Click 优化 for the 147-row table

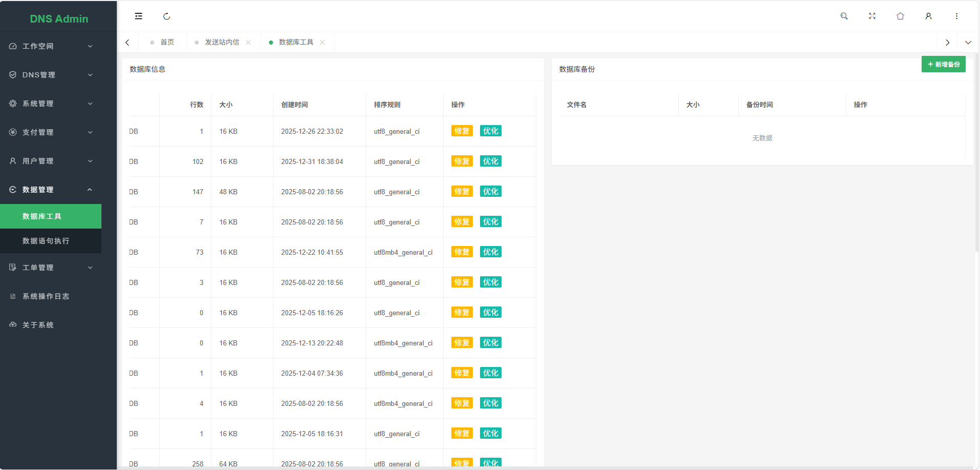click(x=490, y=192)
